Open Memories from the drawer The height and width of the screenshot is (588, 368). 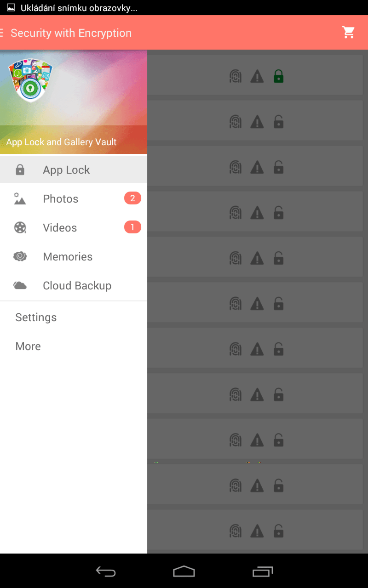(74, 256)
